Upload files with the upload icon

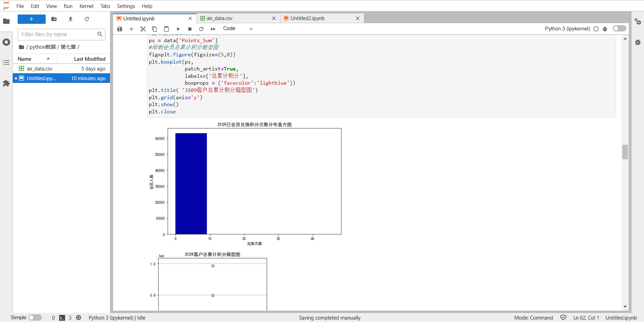71,19
